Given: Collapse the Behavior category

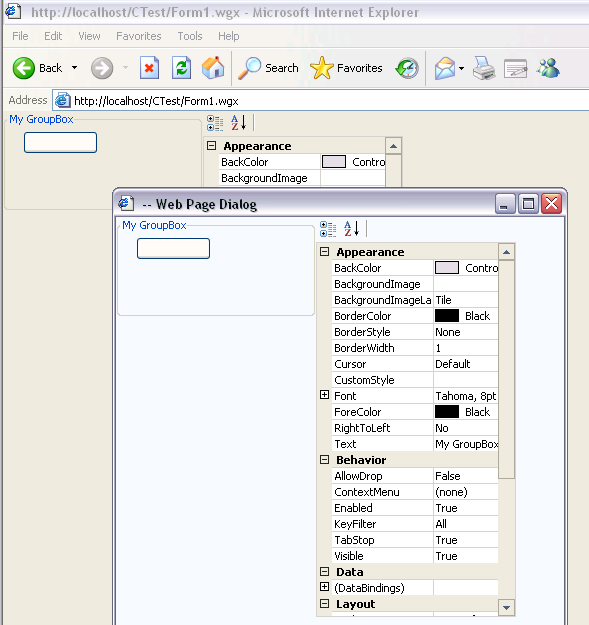Looking at the screenshot, I should point(325,460).
